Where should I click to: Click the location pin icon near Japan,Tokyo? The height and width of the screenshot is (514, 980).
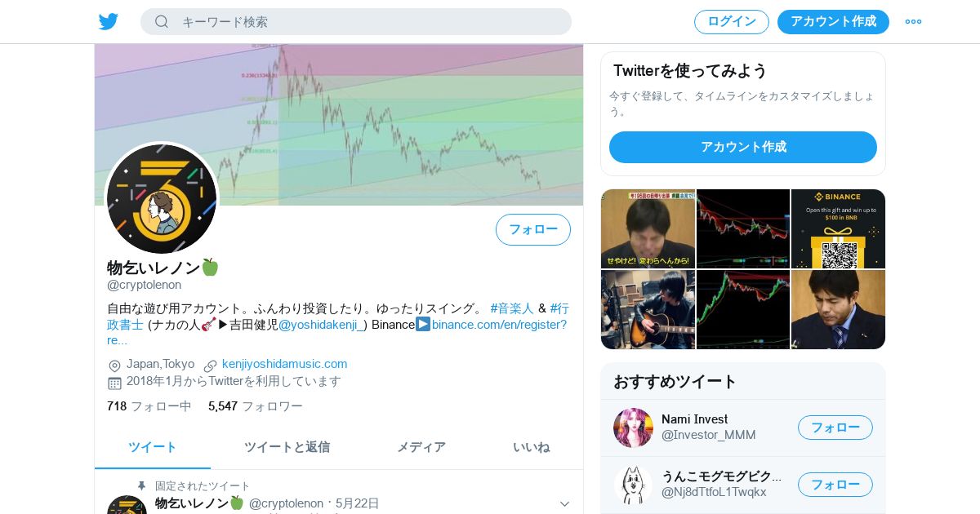tap(114, 366)
